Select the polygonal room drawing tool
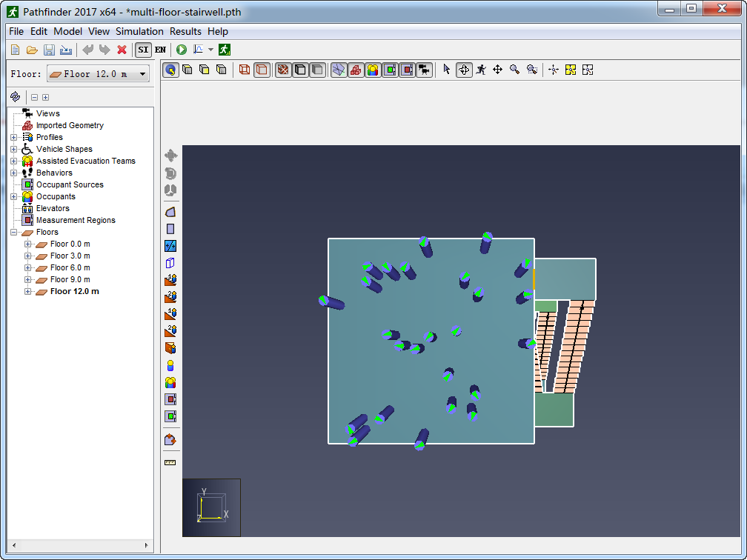The image size is (747, 560). point(170,212)
